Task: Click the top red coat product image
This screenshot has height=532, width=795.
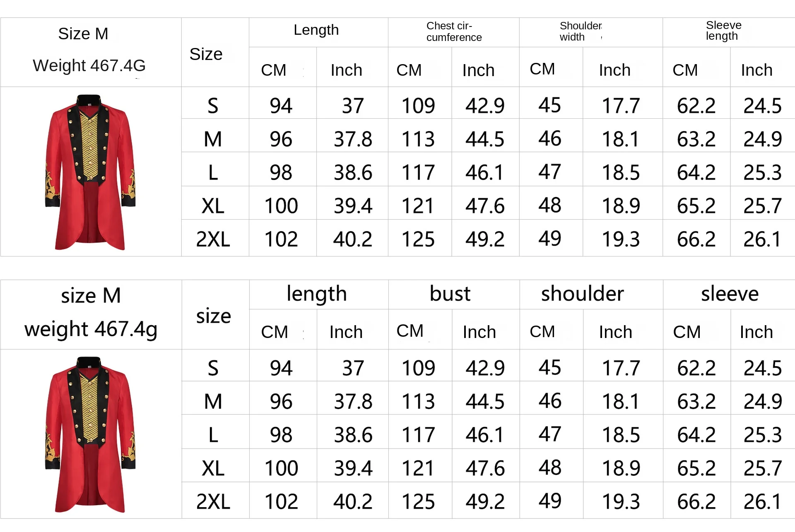Action: click(90, 172)
